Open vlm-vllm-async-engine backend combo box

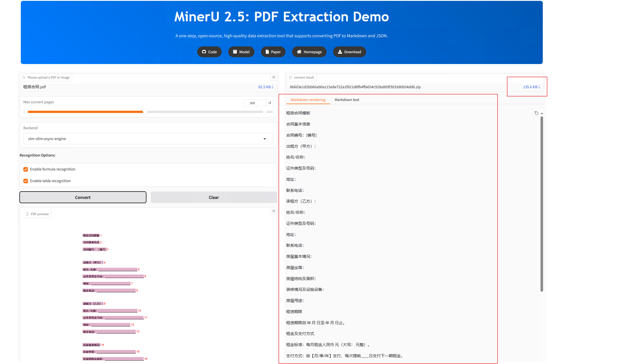pyautogui.click(x=142, y=139)
